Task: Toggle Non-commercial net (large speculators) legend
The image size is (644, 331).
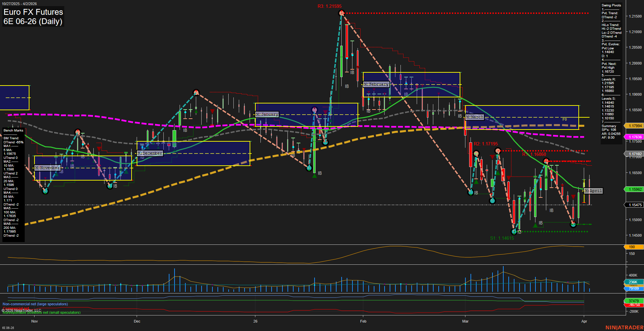Action: 35,304
